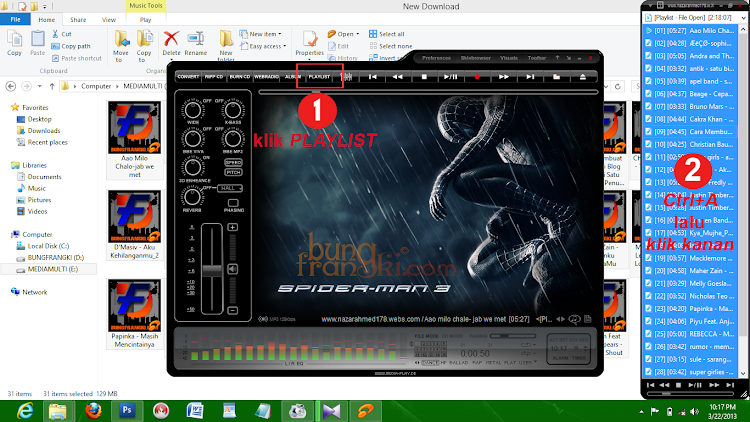Toggle the PHASING effect button
This screenshot has height=422, width=750.
pyautogui.click(x=233, y=203)
